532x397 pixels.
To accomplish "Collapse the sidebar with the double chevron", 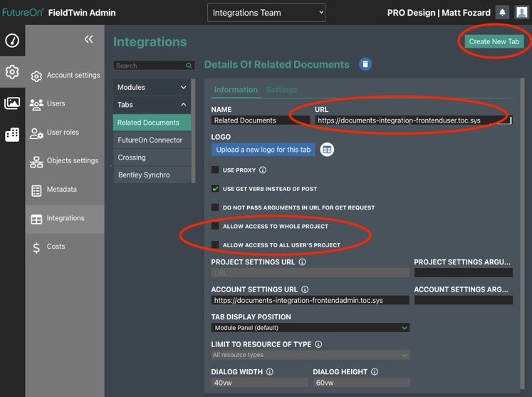I will tap(88, 39).
